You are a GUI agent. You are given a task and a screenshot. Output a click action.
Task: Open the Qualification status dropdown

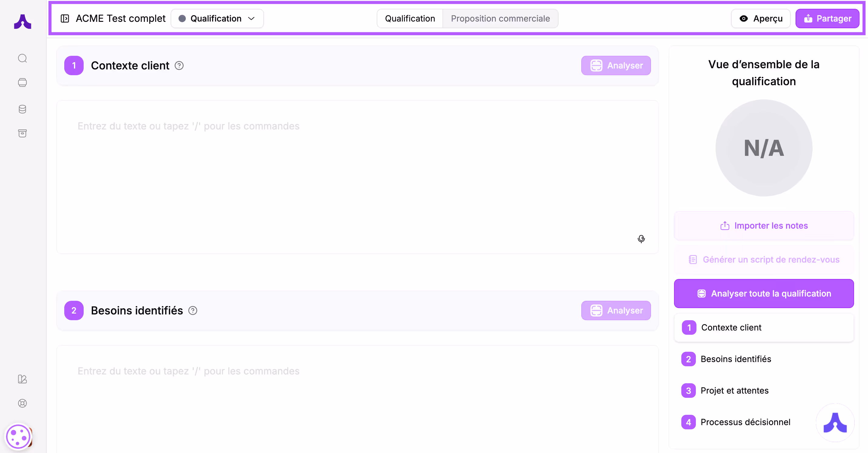pos(217,18)
